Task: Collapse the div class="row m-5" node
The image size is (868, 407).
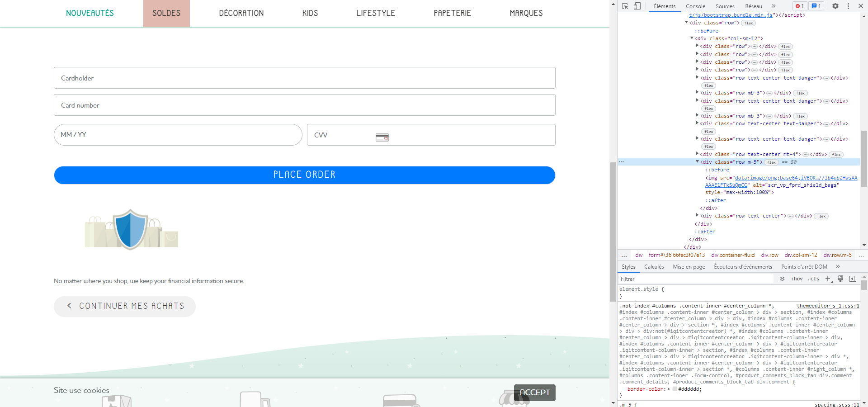Action: coord(697,161)
